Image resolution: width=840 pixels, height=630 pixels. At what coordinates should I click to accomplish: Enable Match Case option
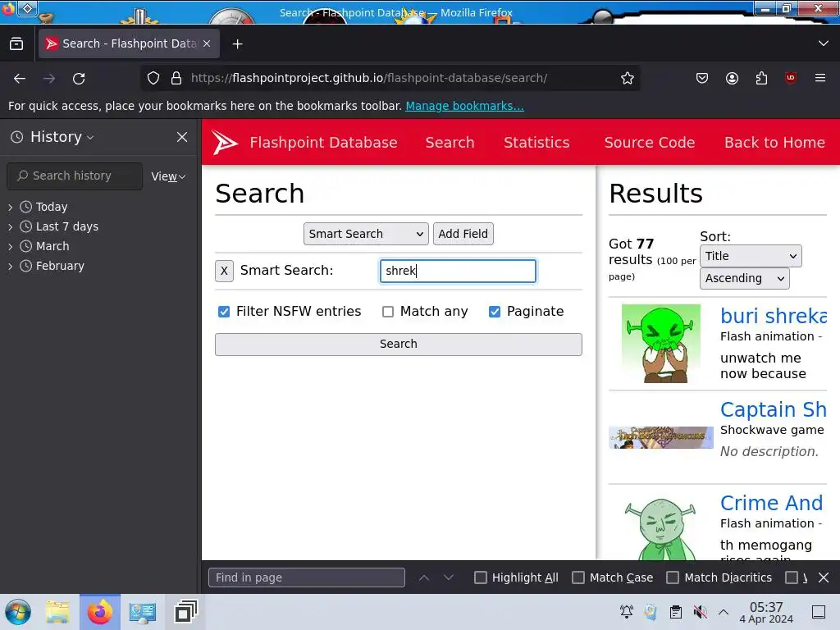point(578,577)
